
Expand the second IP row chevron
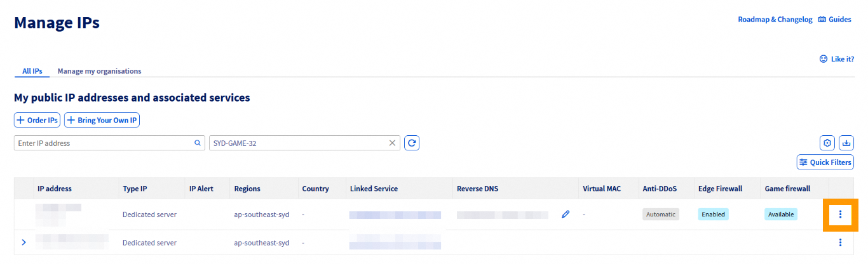click(24, 242)
